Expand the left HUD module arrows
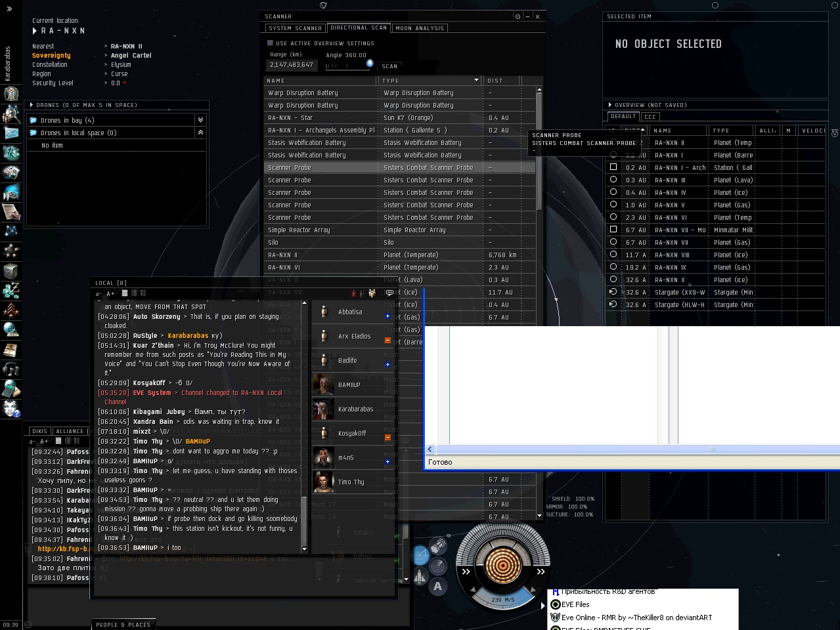 tap(466, 572)
